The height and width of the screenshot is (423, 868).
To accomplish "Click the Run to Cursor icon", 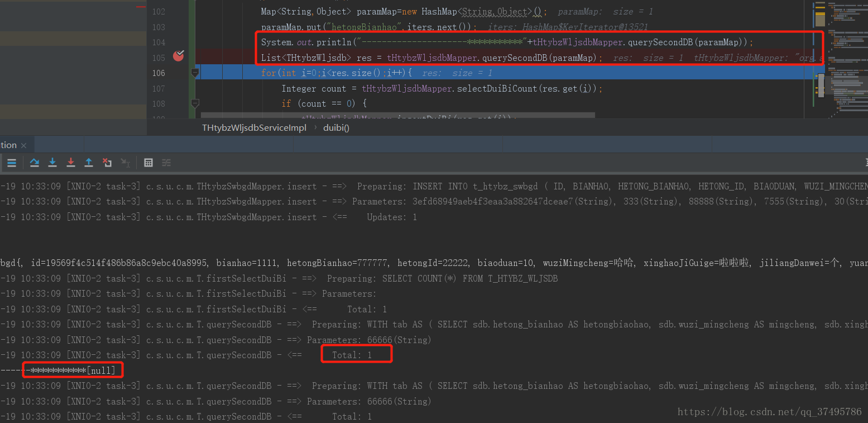I will (125, 163).
